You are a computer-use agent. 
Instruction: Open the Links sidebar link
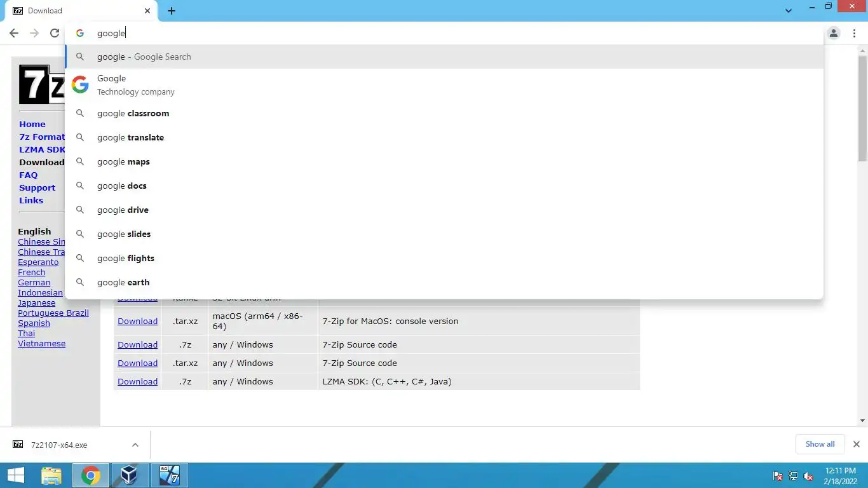[31, 200]
